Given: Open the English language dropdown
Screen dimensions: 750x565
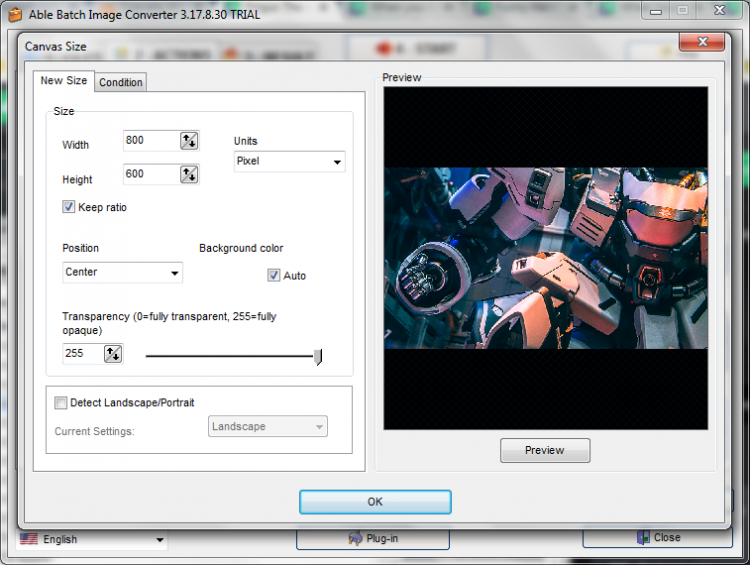Looking at the screenshot, I should [x=92, y=539].
